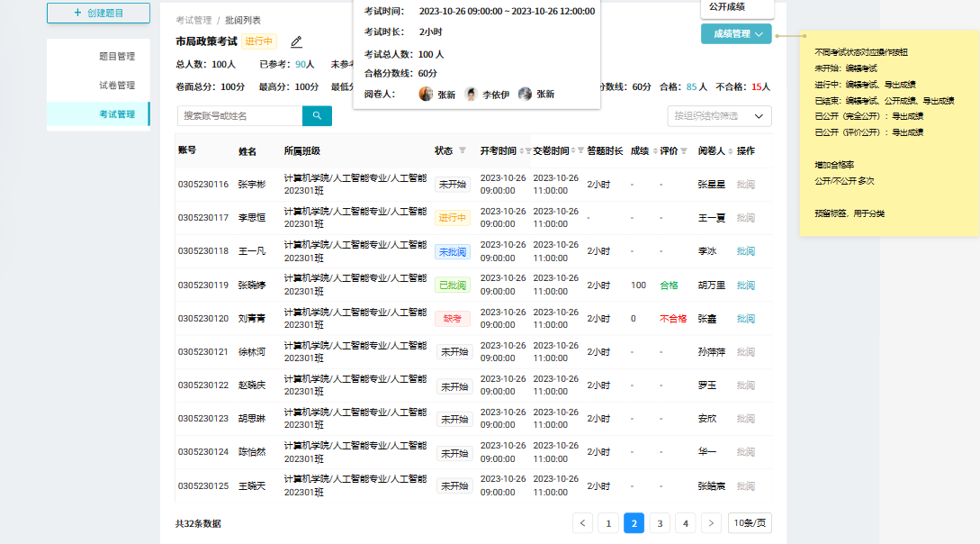Open the 评价 column filter icon

(x=684, y=151)
